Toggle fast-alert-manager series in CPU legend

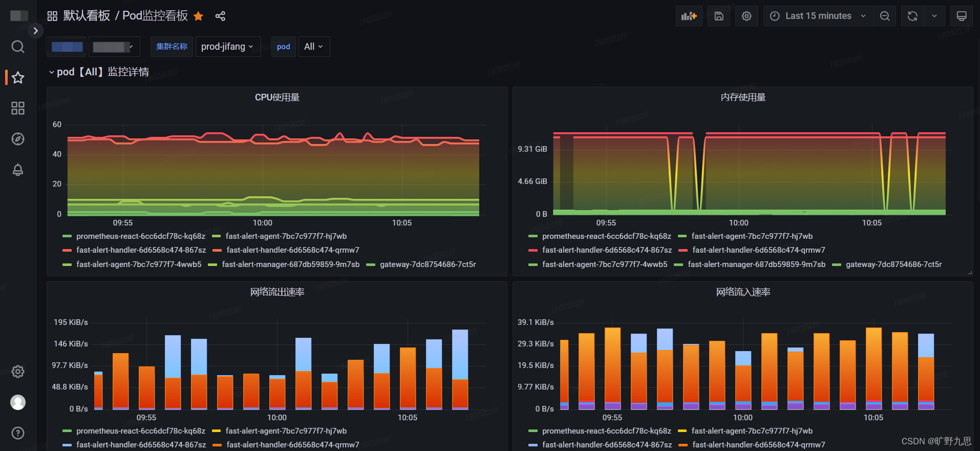click(291, 264)
